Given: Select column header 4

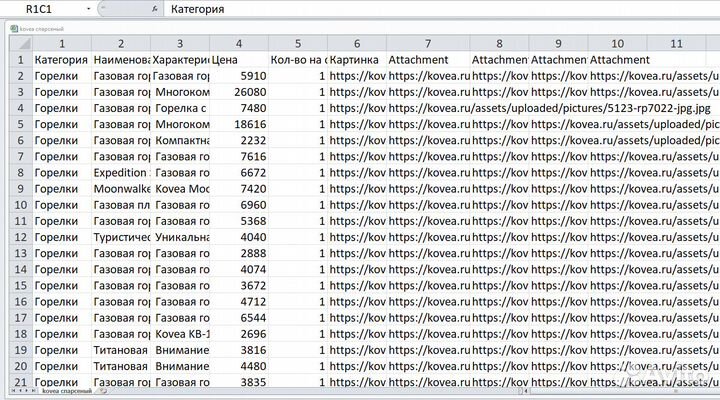Looking at the screenshot, I should point(239,44).
